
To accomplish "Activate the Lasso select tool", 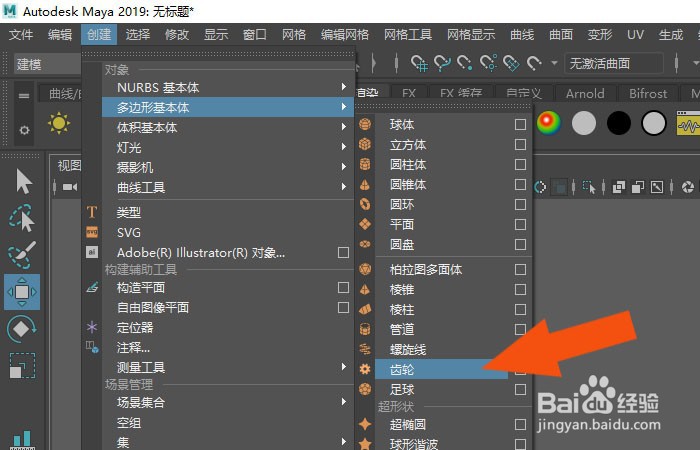I will [x=22, y=218].
